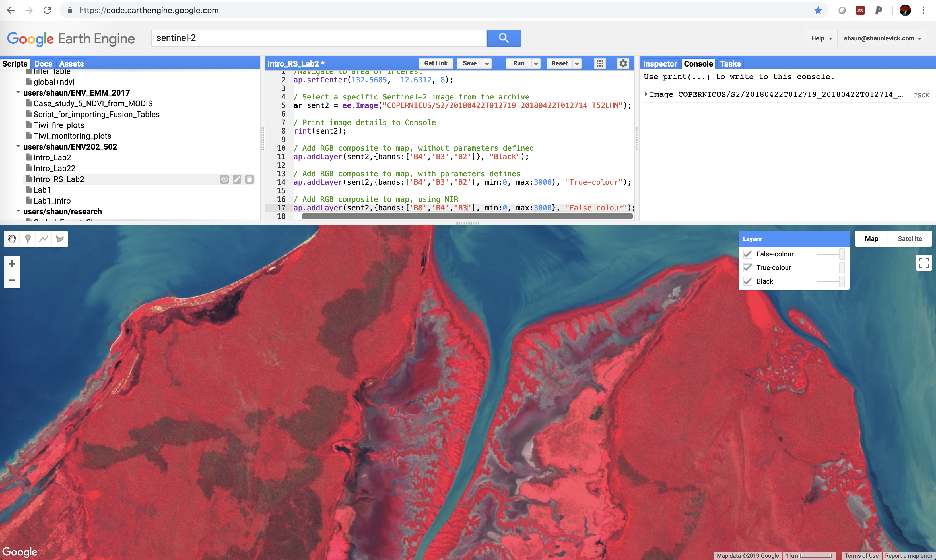This screenshot has height=560, width=936.
Task: Switch to the Docs tab
Action: pyautogui.click(x=43, y=63)
